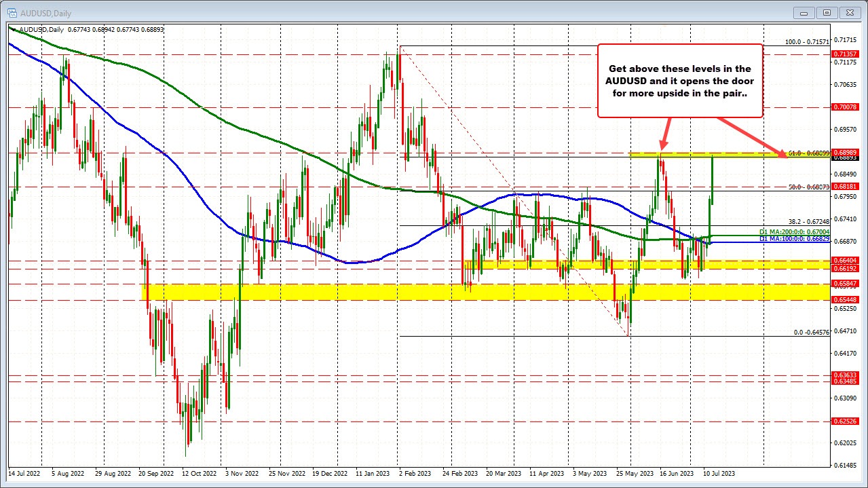Click the red annotation box about upside levels
This screenshot has height=488, width=868.
point(679,81)
